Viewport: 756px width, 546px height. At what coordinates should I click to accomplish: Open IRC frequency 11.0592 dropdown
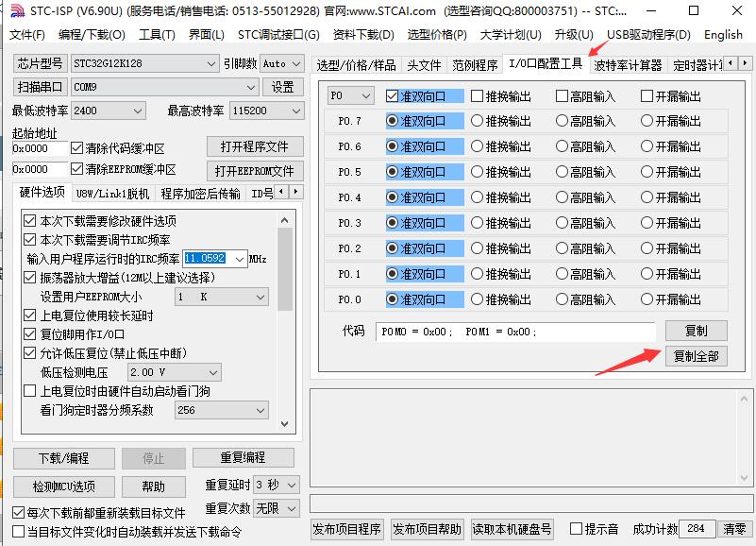[x=239, y=259]
